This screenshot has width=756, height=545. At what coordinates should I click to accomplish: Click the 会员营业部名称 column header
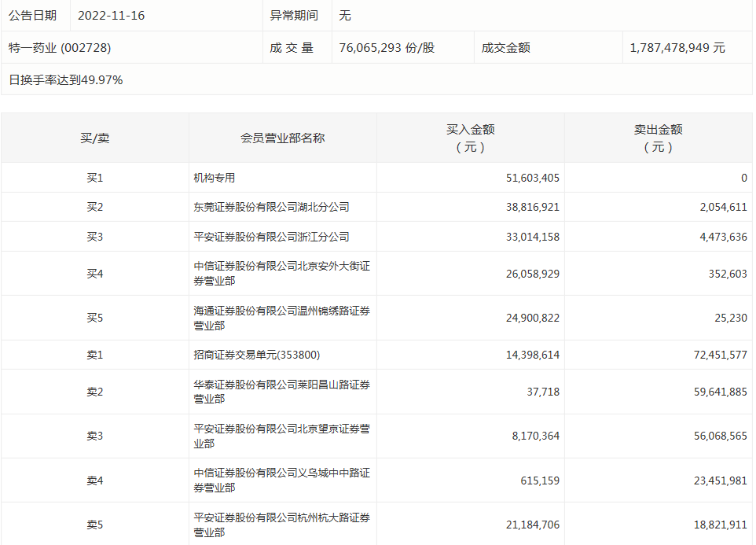tap(283, 138)
